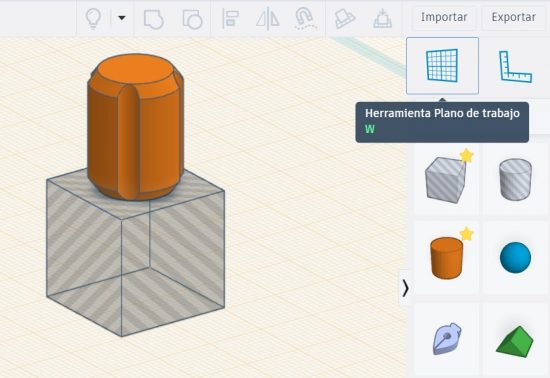This screenshot has height=378, width=550.
Task: Open the visibility dropdown arrow beside the lightbulb
Action: [x=122, y=18]
